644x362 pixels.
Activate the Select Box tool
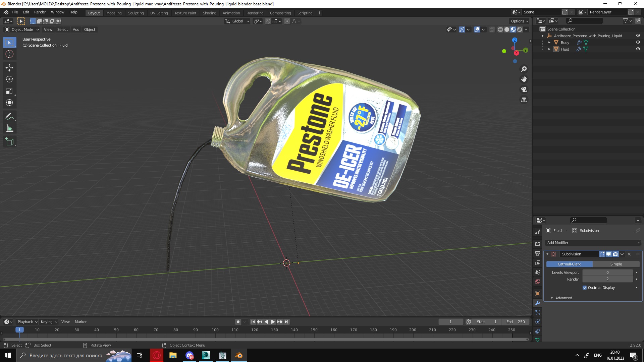tap(9, 42)
